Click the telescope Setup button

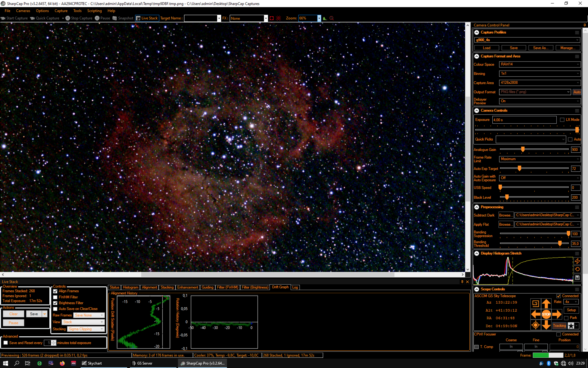(571, 310)
